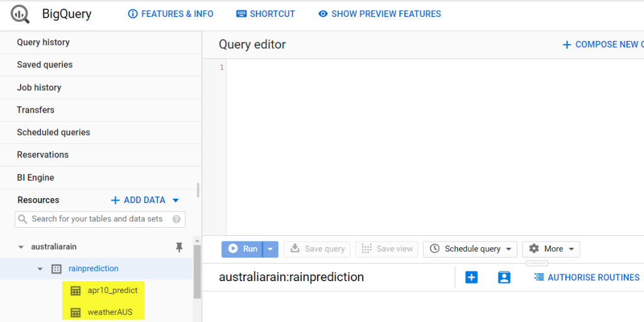Click the weatherAUS table icon
644x322 pixels.
tap(75, 313)
